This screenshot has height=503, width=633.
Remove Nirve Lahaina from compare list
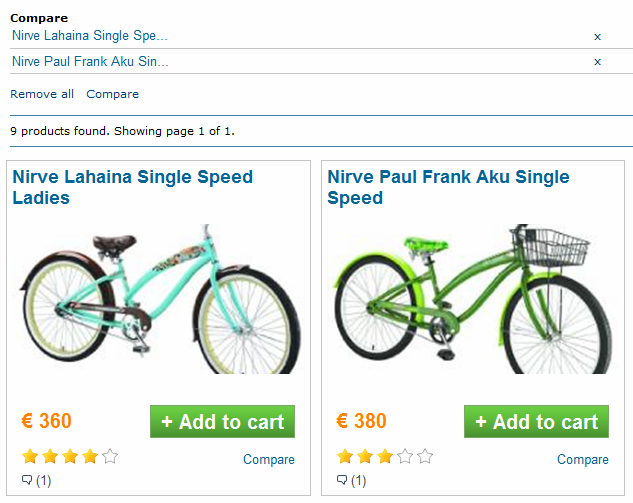point(597,37)
